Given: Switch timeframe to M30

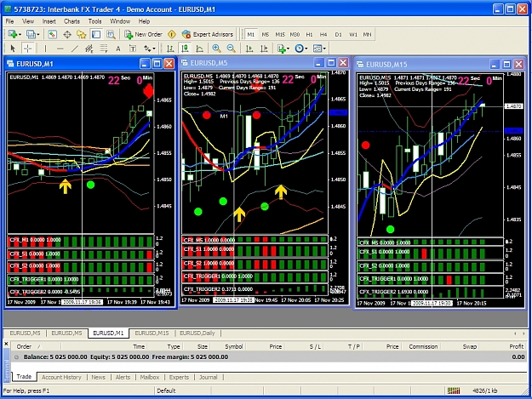Looking at the screenshot, I should (x=295, y=34).
